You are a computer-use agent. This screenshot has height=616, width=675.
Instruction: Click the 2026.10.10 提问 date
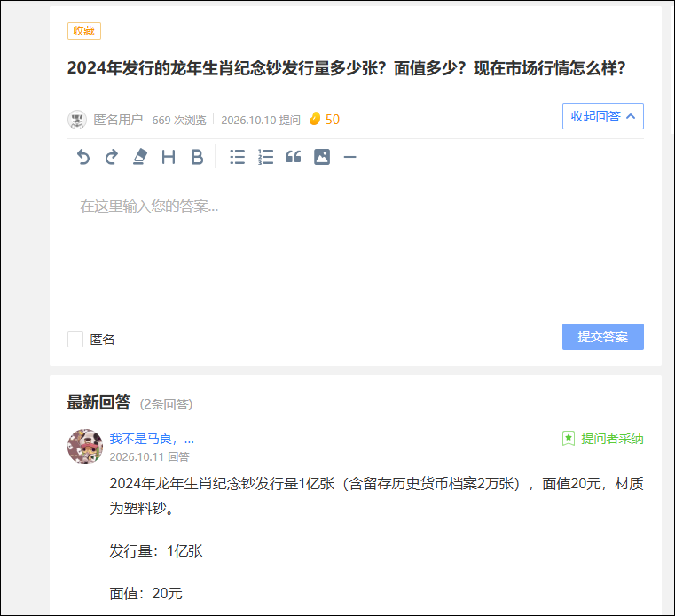click(261, 120)
